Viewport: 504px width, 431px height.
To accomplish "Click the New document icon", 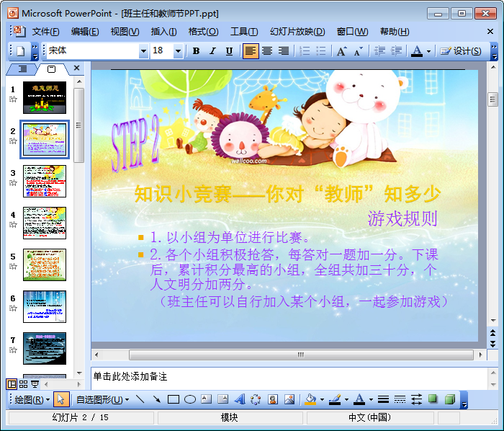I will point(21,51).
